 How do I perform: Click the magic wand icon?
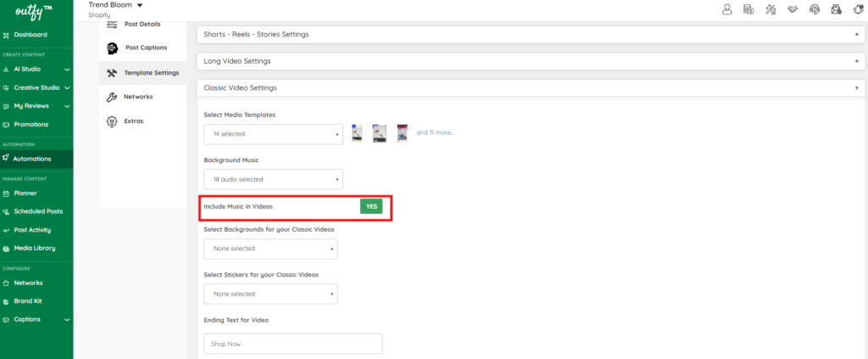[x=770, y=8]
